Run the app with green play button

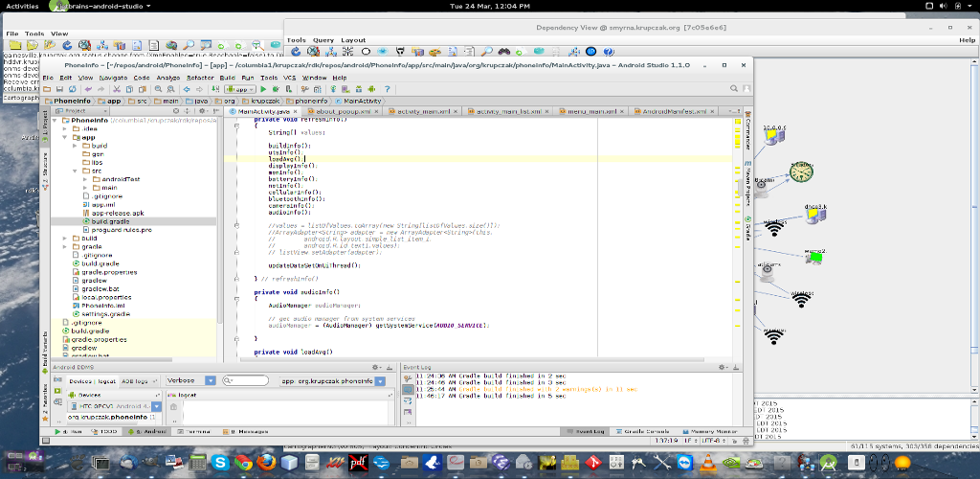pos(262,89)
